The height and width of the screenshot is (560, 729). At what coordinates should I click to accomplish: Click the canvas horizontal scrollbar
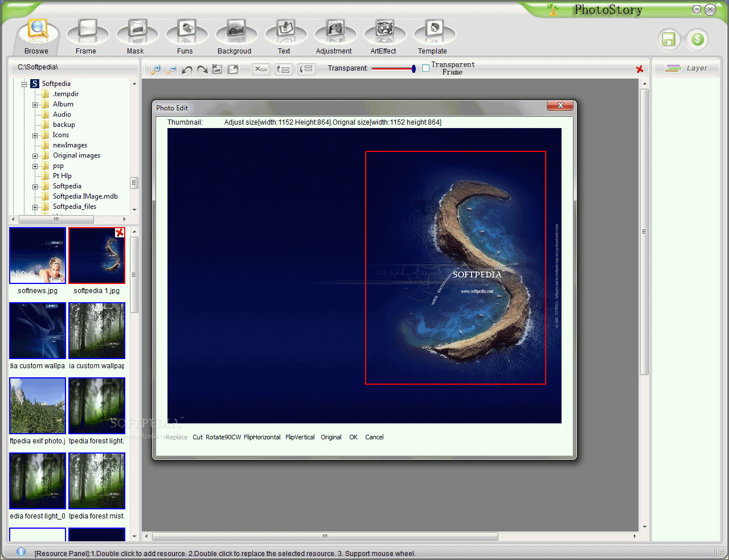tap(325, 536)
